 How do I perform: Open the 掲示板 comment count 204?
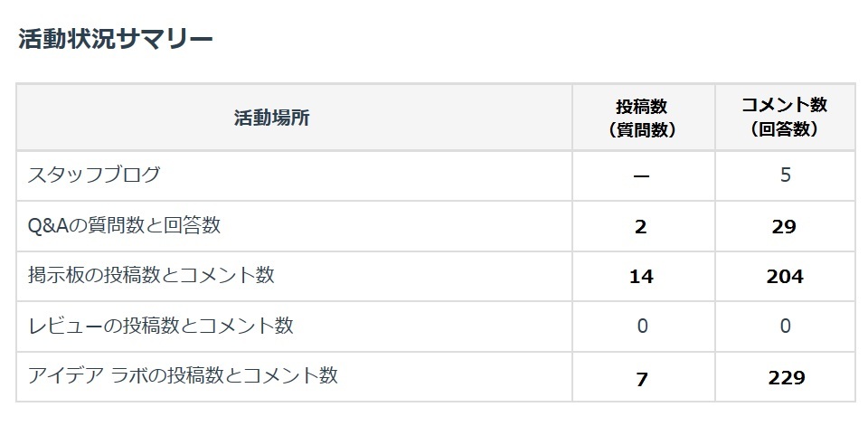[x=784, y=277]
